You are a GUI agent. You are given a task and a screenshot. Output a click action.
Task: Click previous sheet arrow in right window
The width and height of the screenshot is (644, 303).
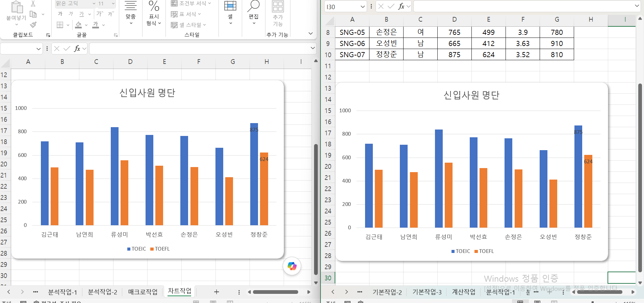pos(333,292)
